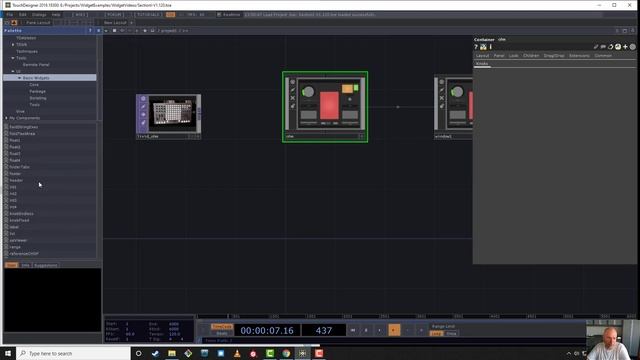Open the Help menu
The height and width of the screenshot is (360, 640).
tap(56, 15)
